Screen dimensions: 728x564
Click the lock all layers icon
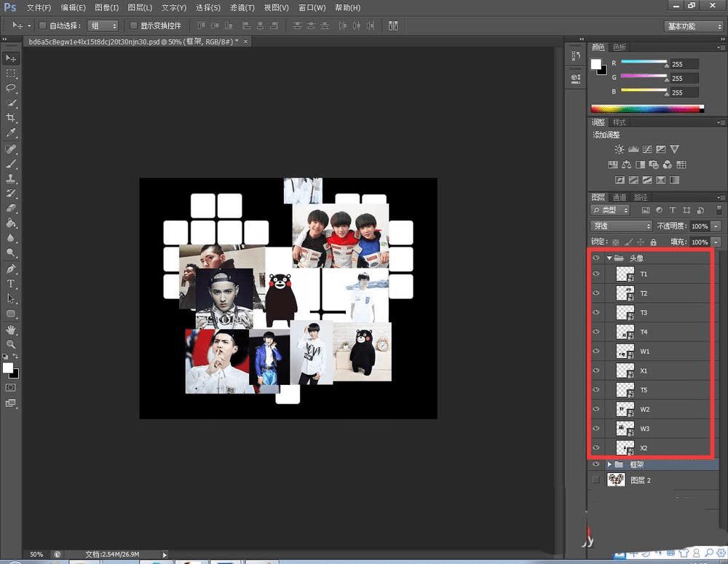tap(653, 242)
